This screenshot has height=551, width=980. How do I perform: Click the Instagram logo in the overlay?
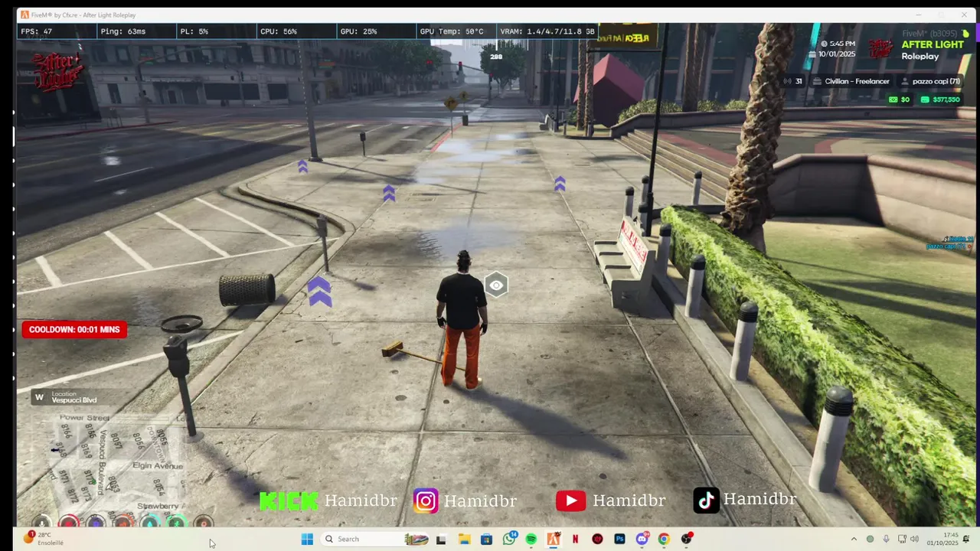426,500
